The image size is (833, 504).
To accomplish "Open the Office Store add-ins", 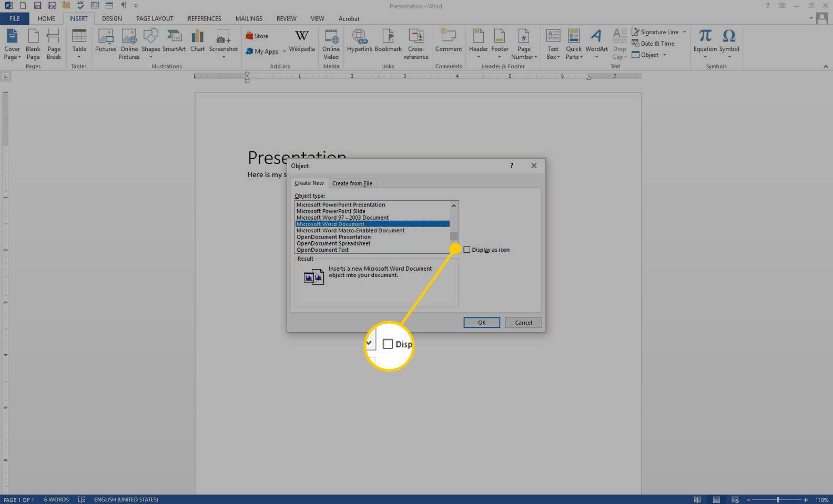I will coord(257,36).
